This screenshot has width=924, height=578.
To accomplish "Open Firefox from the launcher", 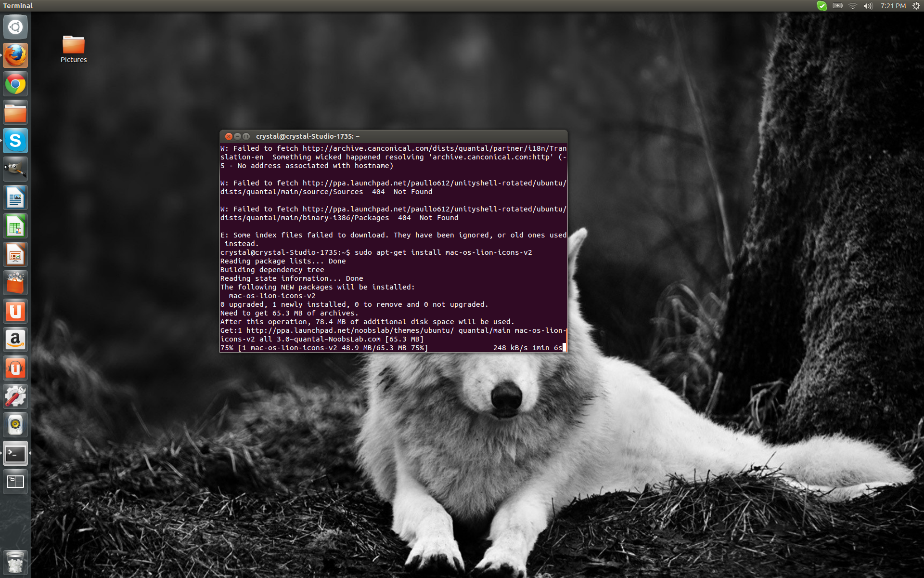I will point(15,56).
